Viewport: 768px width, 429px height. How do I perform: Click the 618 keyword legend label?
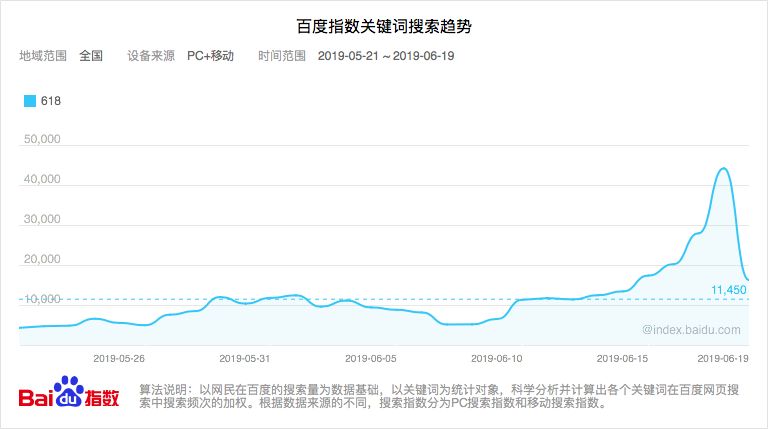click(50, 101)
